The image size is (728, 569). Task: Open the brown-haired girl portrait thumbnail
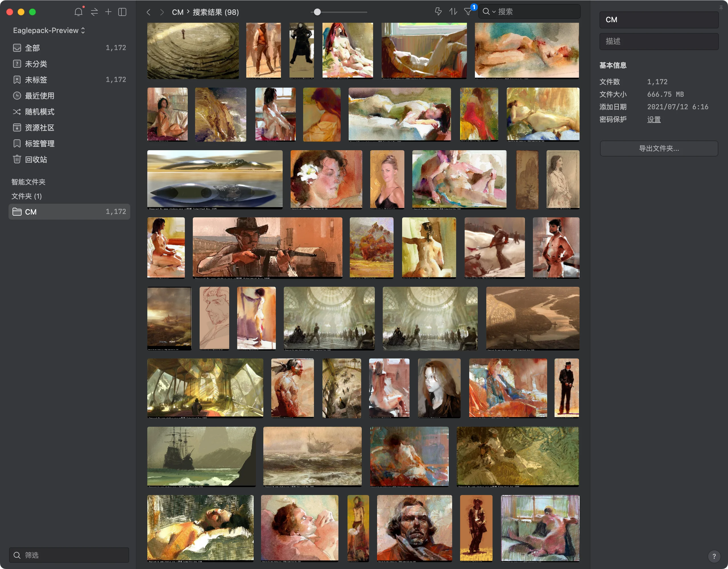[x=439, y=388]
